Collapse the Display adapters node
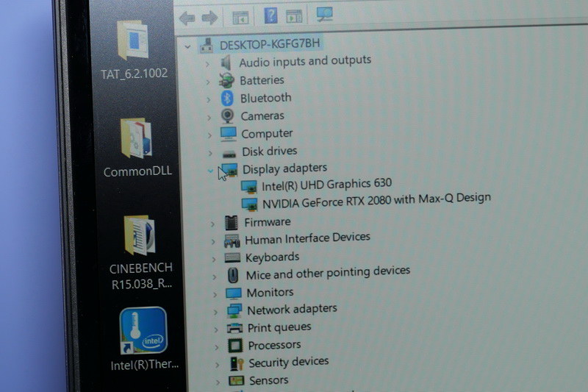Viewport: 588px width, 392px height. pyautogui.click(x=211, y=171)
